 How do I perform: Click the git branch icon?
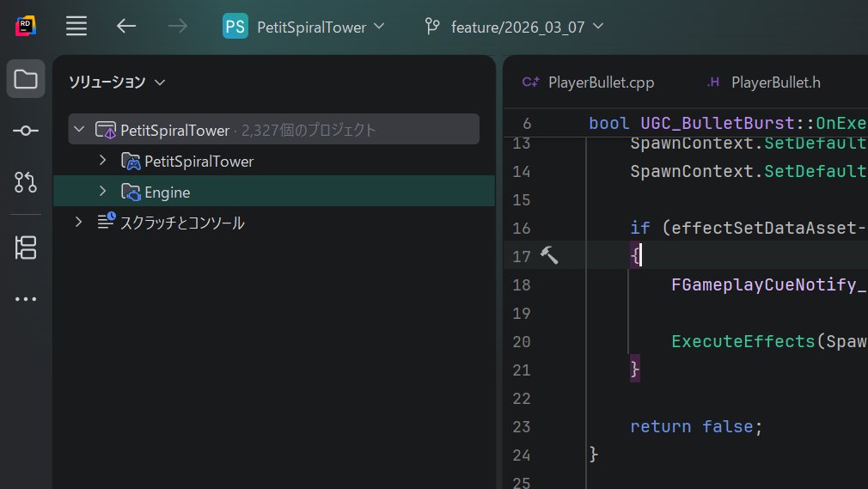[431, 26]
